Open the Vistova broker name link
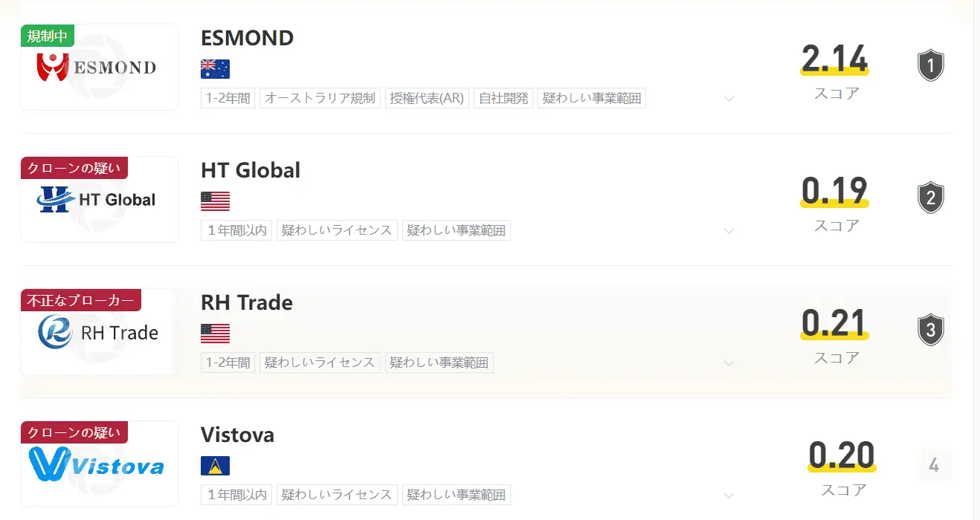Image resolution: width=980 pixels, height=520 pixels. [x=237, y=435]
